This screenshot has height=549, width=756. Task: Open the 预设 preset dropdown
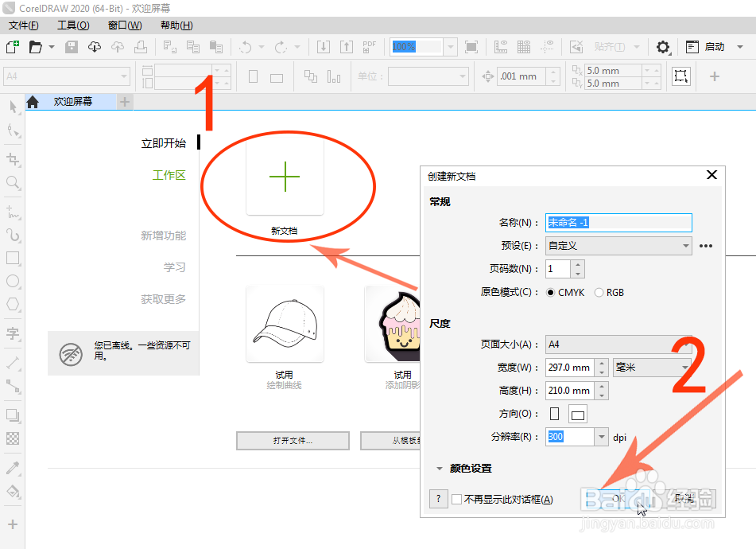pos(687,245)
